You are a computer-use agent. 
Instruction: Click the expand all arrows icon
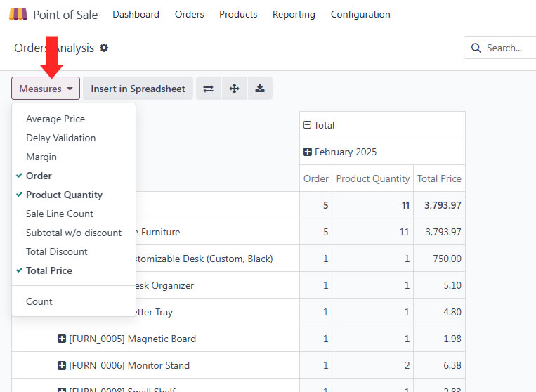[x=234, y=89]
